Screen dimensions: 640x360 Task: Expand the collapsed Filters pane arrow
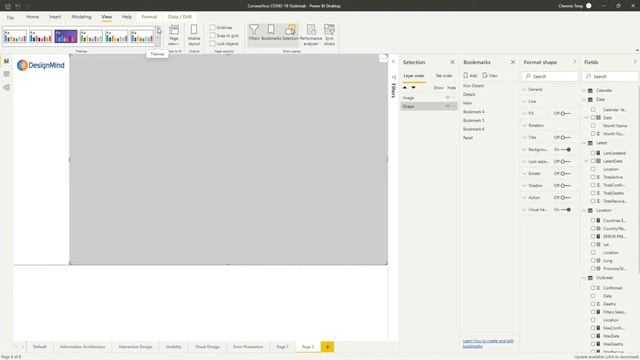point(393,62)
